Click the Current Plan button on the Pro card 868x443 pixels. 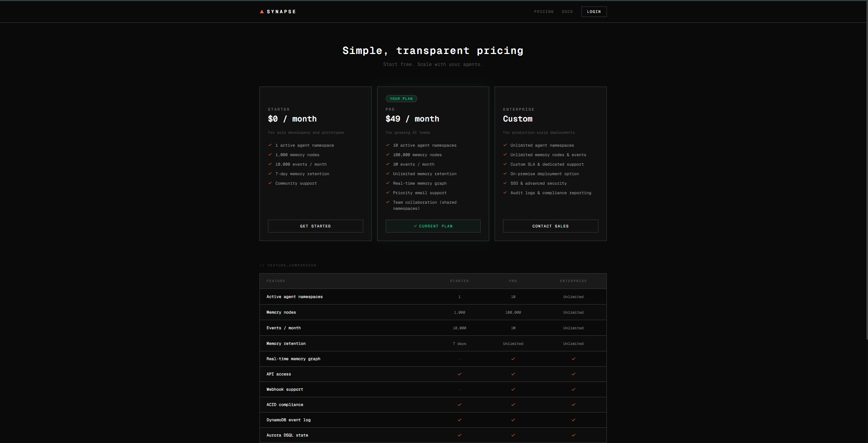click(433, 226)
